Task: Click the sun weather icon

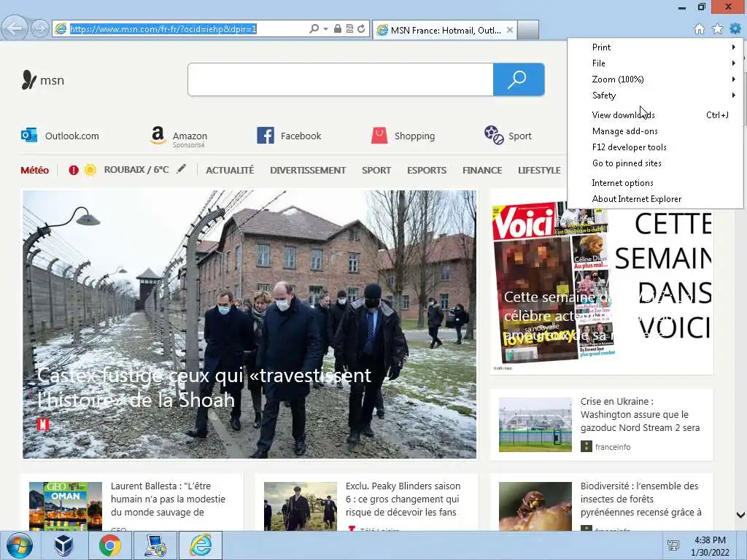Action: pos(90,170)
